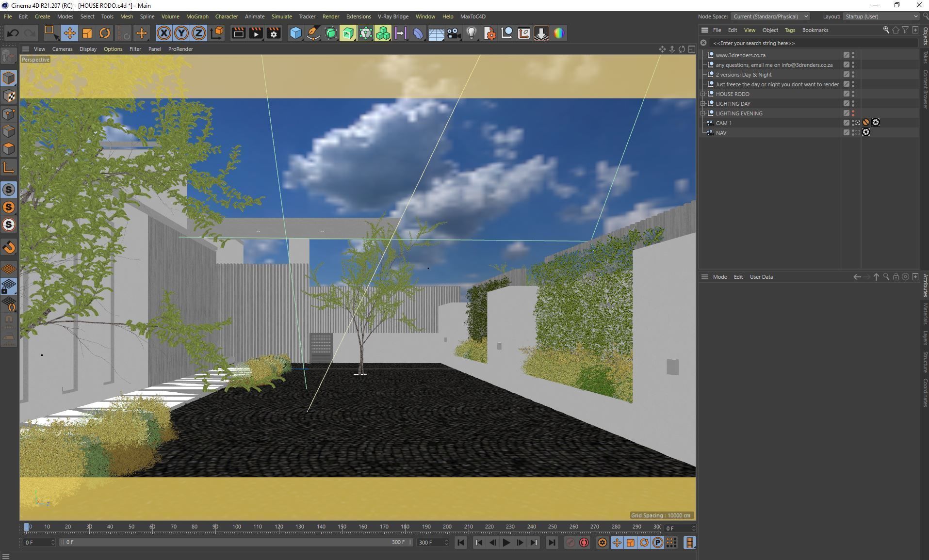Toggle LIGHTING EVENING visibility dots
Image resolution: width=929 pixels, height=560 pixels.
pos(853,113)
